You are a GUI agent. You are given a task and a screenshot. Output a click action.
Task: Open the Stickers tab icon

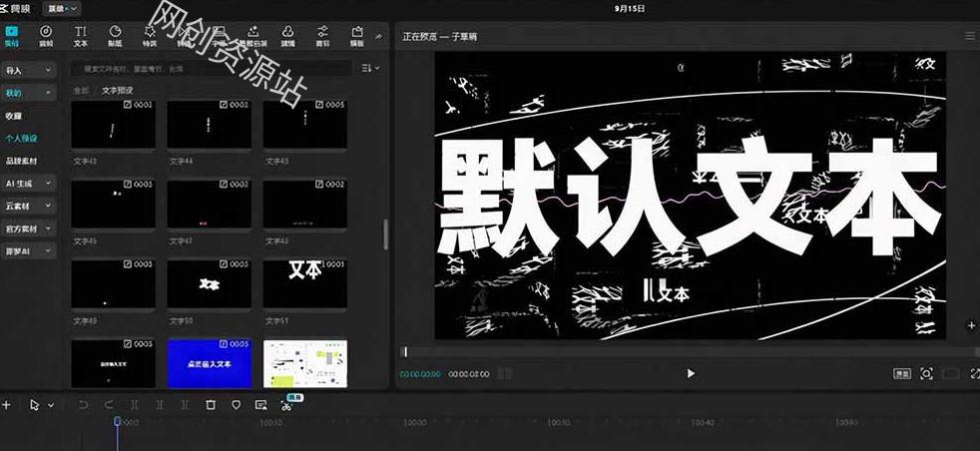pyautogui.click(x=115, y=36)
